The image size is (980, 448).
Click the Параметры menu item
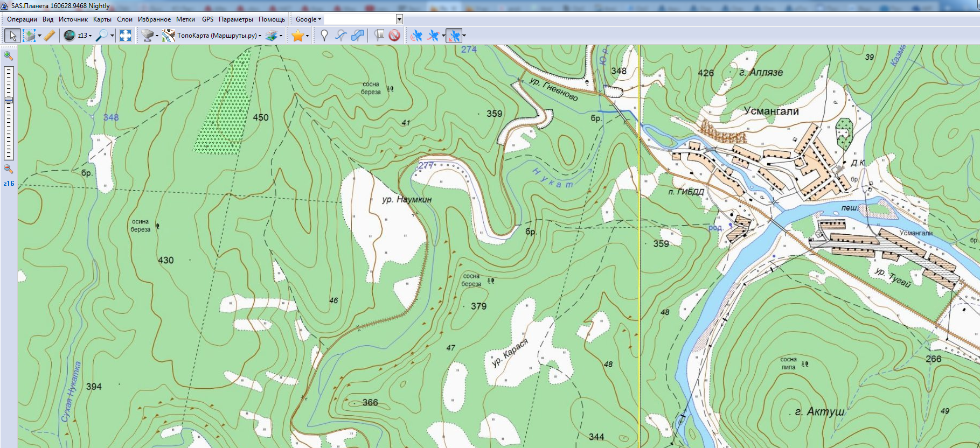(235, 19)
